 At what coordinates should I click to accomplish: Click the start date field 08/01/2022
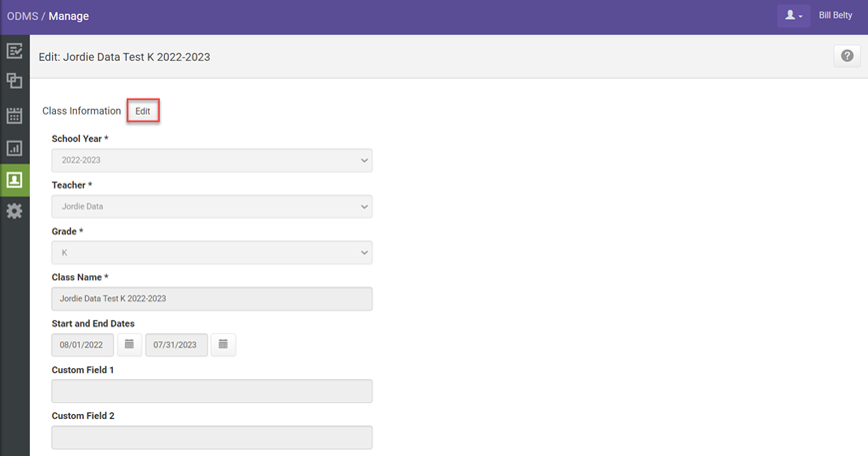[82, 345]
